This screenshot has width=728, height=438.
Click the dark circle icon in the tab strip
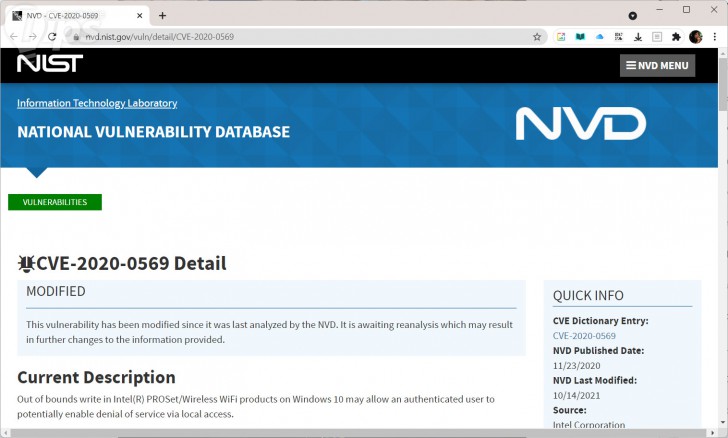632,16
